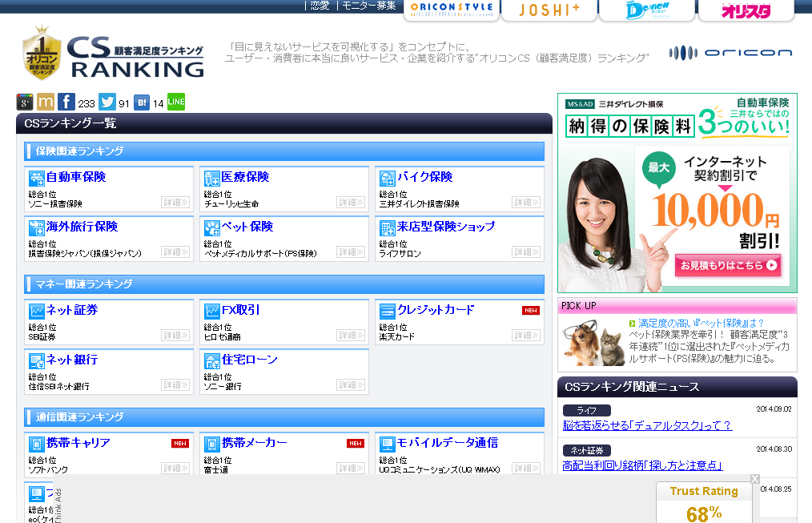Open the 海外旅行保険 ranking link
Viewport: 812px width, 523px height.
click(82, 227)
